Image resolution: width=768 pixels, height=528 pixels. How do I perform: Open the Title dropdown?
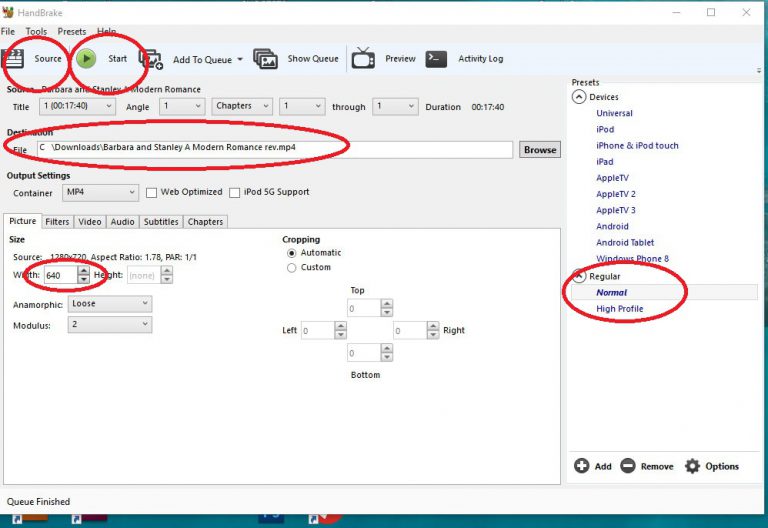coord(77,106)
